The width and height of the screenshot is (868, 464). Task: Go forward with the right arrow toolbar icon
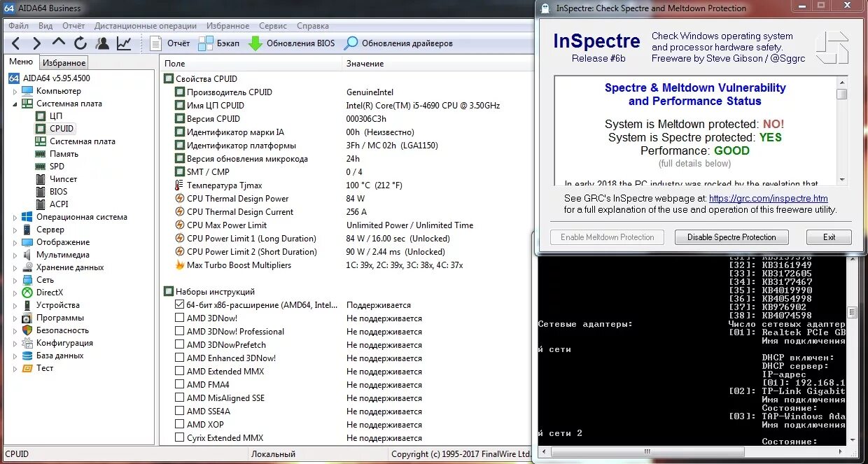pyautogui.click(x=37, y=43)
